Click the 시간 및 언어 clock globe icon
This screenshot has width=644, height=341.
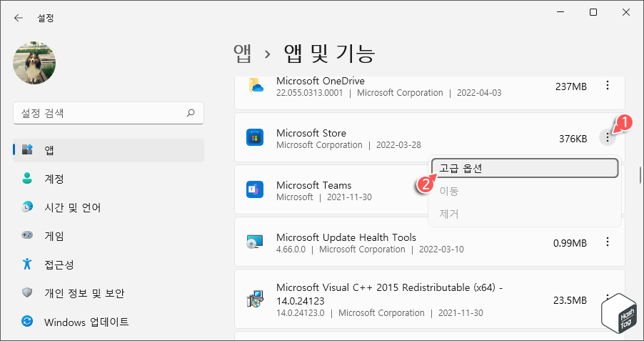point(28,207)
